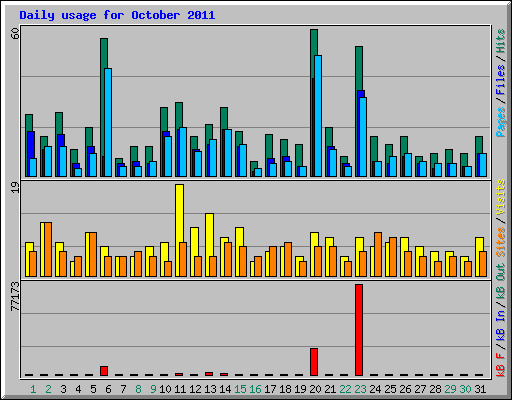Click the day 23 axis label
Viewport: 512px width, 400px height.
pyautogui.click(x=360, y=389)
